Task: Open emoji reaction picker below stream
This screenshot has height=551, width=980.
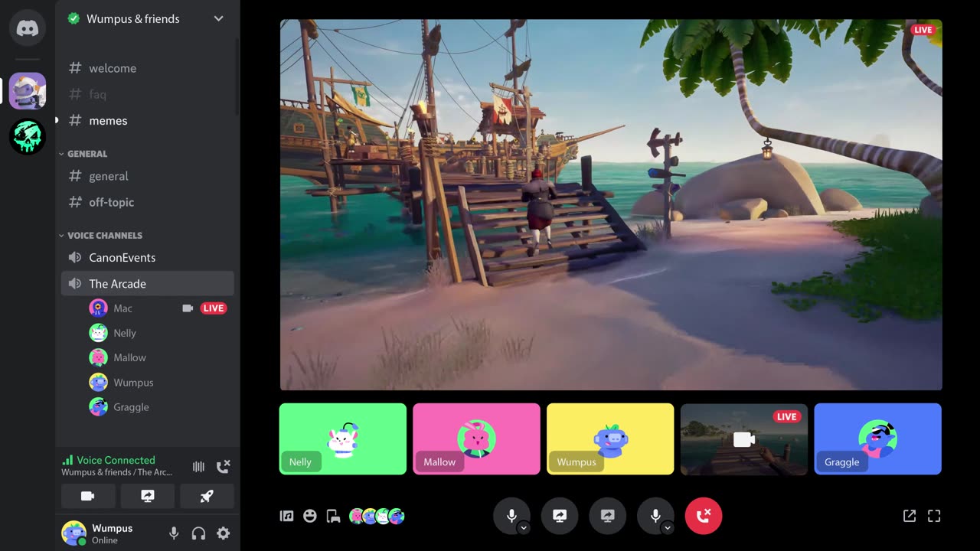Action: [310, 516]
